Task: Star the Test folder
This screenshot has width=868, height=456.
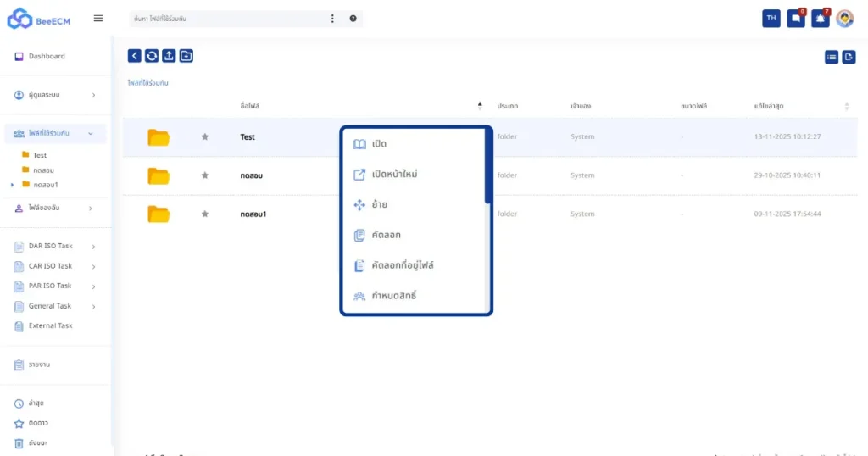Action: [x=204, y=137]
